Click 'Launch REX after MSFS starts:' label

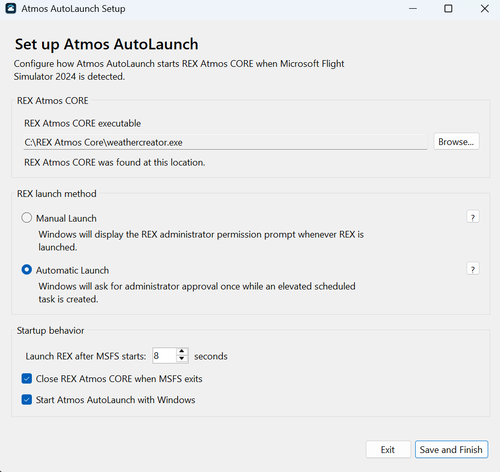[86, 356]
